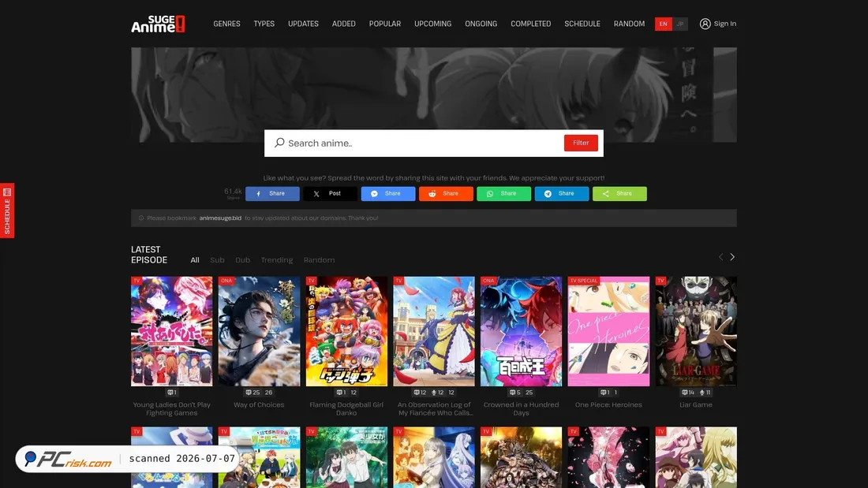The width and height of the screenshot is (868, 488).
Task: Open the Types menu
Action: click(264, 24)
